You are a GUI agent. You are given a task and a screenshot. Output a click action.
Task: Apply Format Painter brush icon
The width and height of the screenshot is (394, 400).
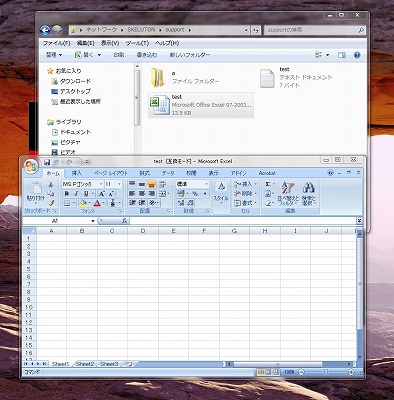(x=51, y=203)
